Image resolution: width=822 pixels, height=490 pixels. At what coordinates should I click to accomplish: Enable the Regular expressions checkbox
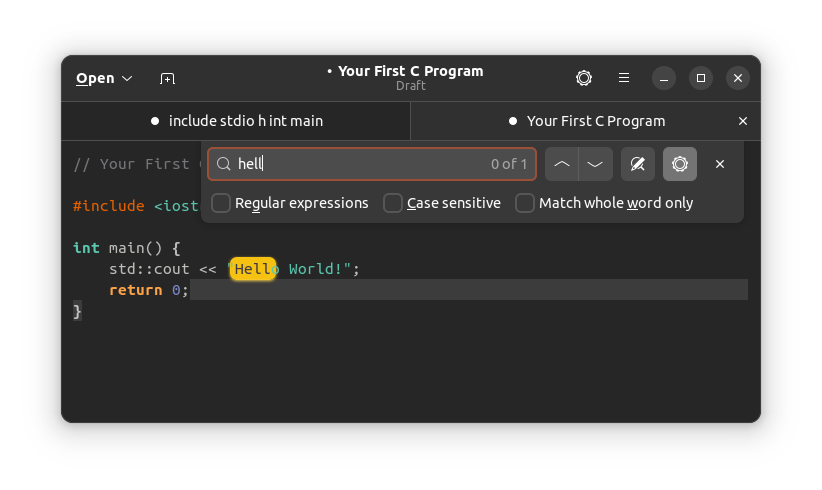(221, 203)
